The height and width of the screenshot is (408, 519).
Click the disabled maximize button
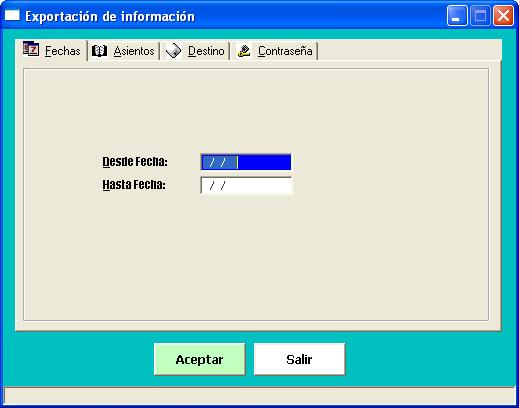click(480, 15)
